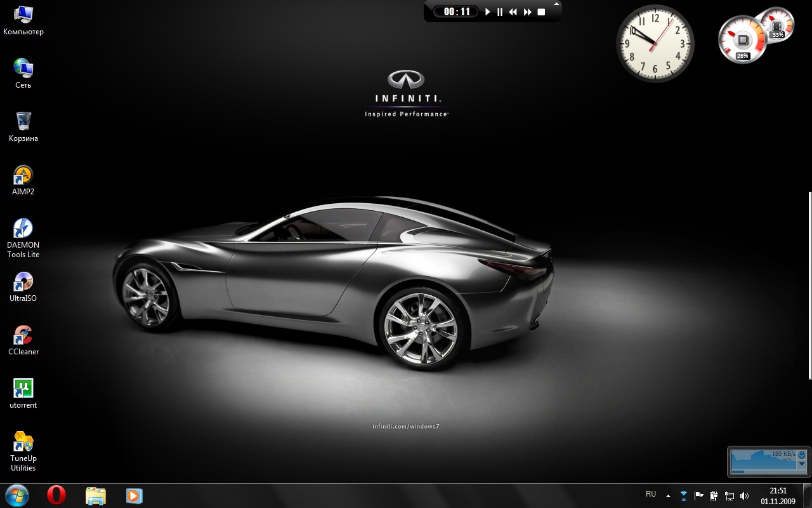
Task: Open Windows Media Player from taskbar
Action: [x=134, y=495]
